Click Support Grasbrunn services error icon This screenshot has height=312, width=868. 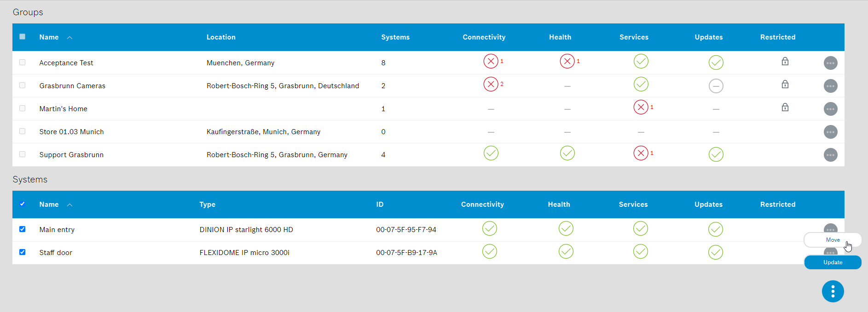coord(641,153)
